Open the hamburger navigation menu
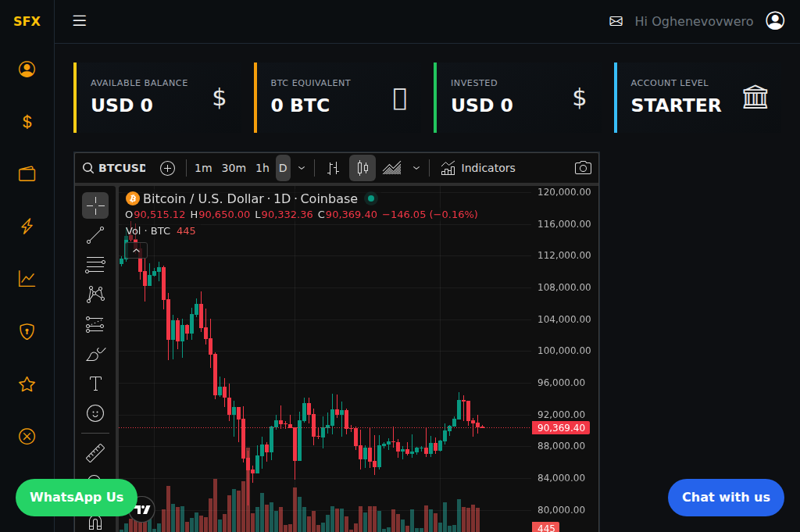Image resolution: width=800 pixels, height=532 pixels. click(79, 20)
